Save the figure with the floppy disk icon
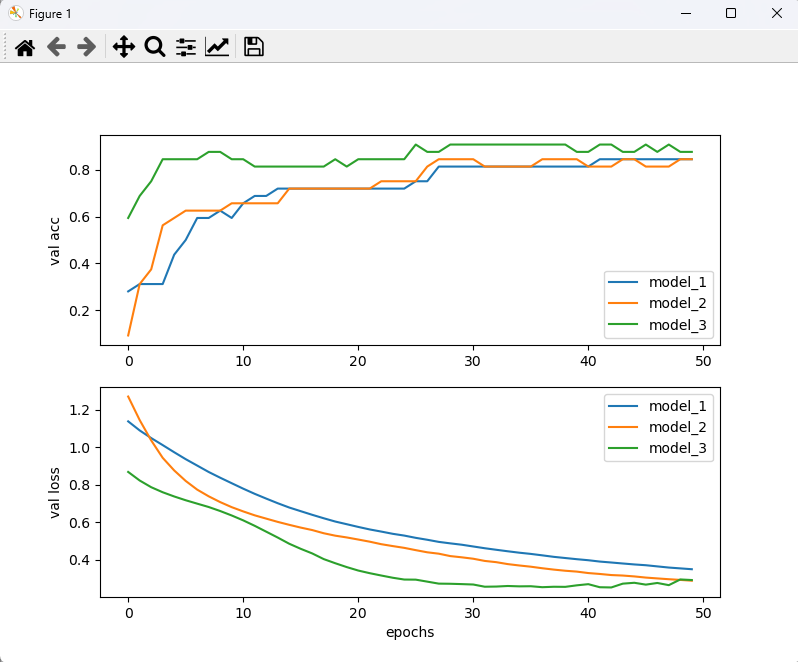This screenshot has width=798, height=662. pyautogui.click(x=253, y=47)
